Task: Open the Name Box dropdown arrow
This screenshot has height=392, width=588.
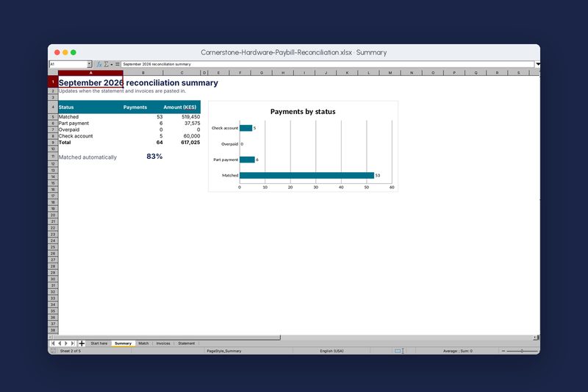Action: coord(89,64)
